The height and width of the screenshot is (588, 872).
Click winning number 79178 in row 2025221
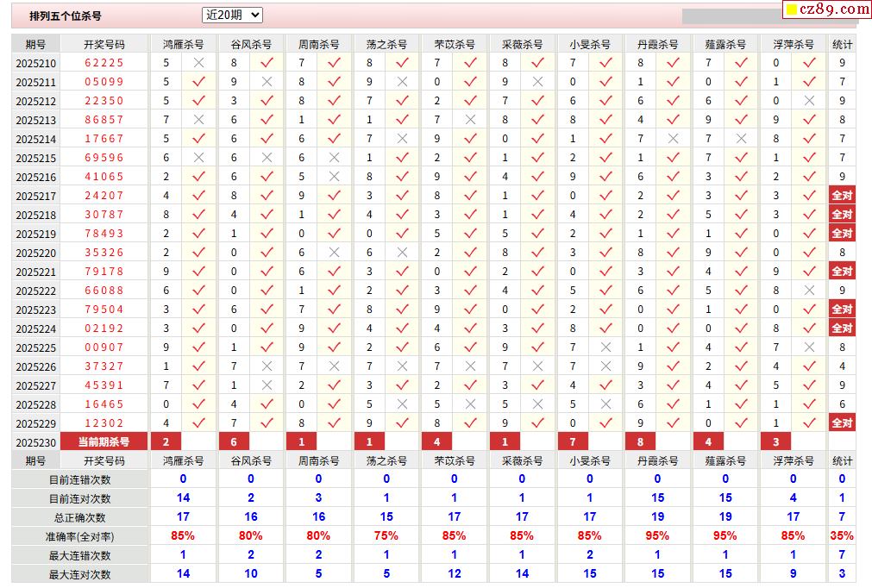tap(104, 272)
